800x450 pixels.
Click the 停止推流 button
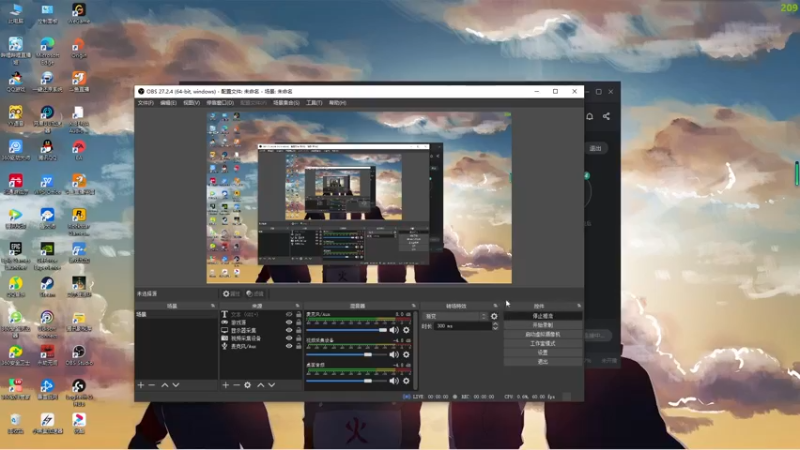543,316
